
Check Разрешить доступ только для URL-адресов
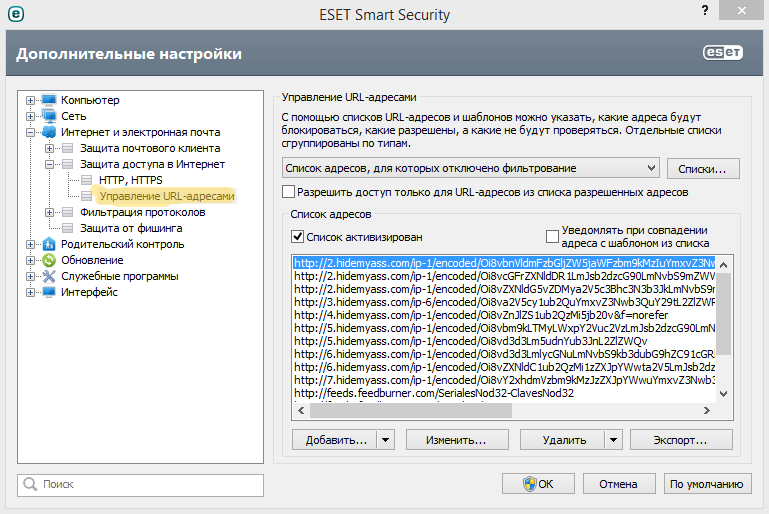click(290, 192)
